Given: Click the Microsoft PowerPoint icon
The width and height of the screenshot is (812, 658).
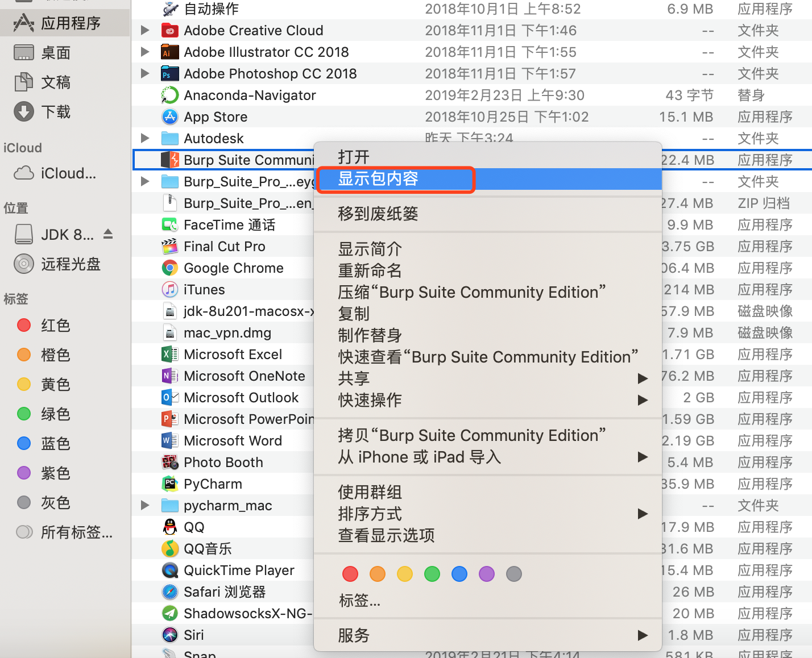Looking at the screenshot, I should click(x=169, y=419).
